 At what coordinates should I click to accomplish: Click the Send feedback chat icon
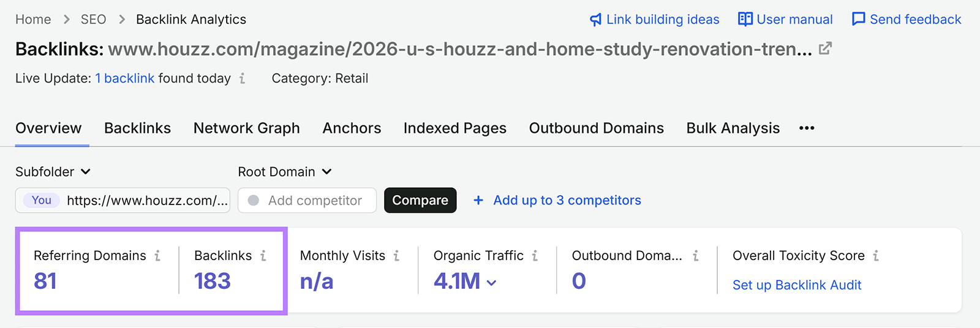click(x=859, y=19)
